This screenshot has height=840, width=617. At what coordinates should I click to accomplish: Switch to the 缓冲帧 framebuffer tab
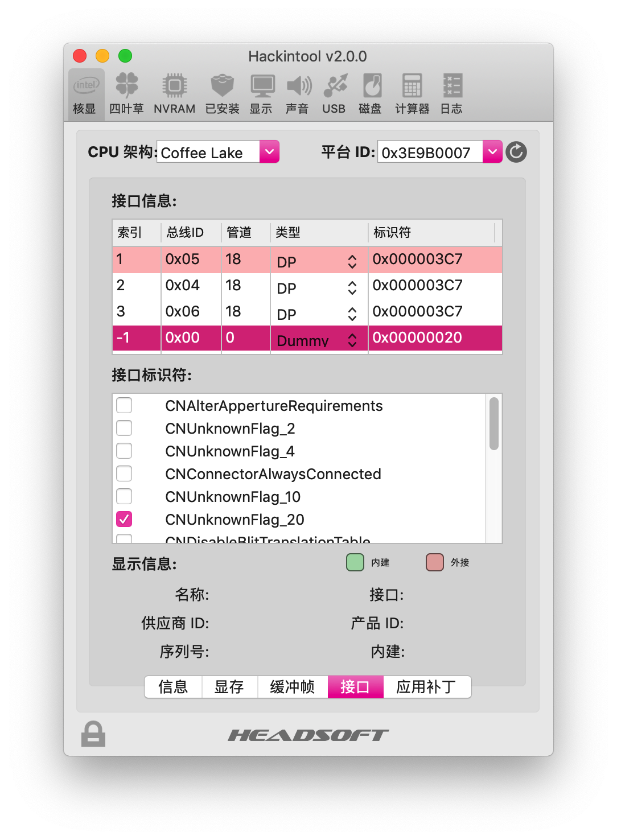[x=293, y=687]
